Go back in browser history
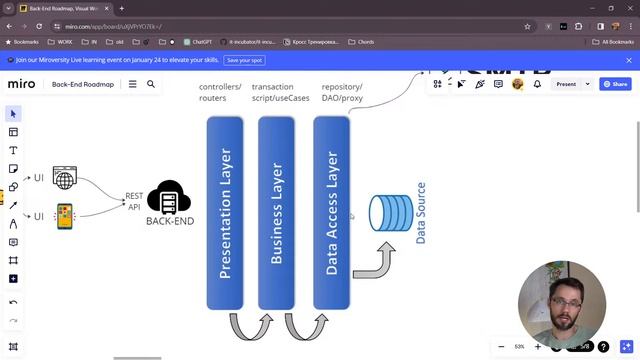Viewport: 640px width, 360px height. tap(9, 27)
